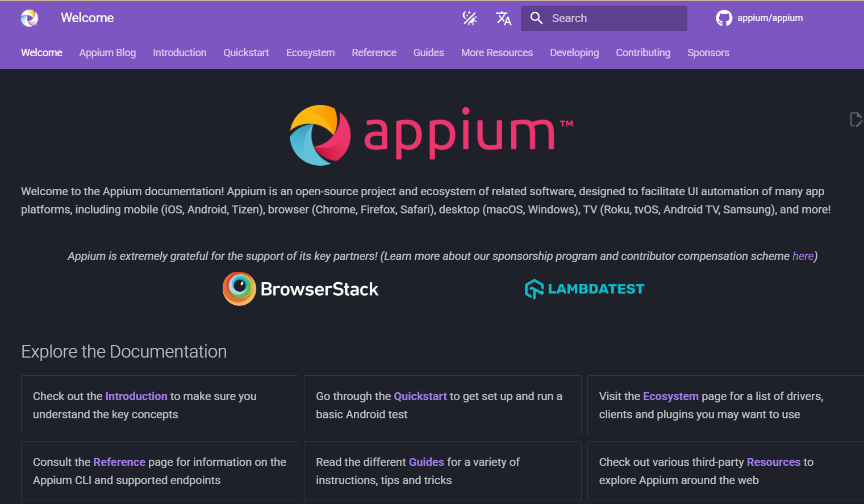Open the Guides navigation item

(428, 52)
